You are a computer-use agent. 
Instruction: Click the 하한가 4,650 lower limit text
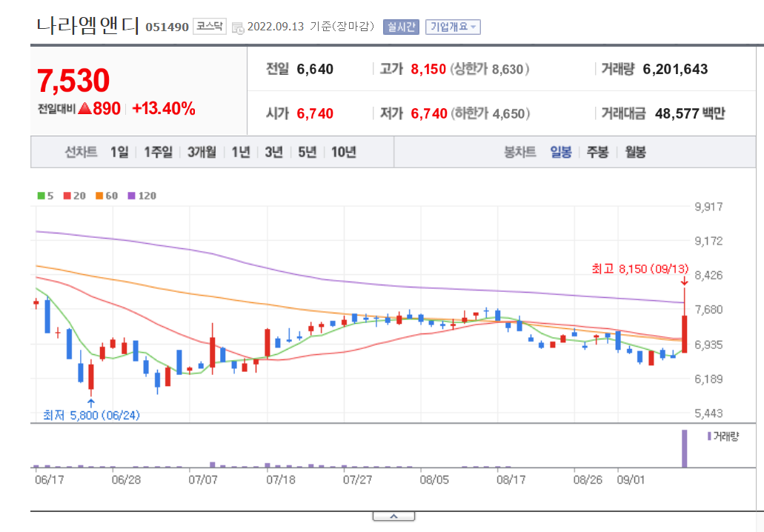tap(490, 113)
